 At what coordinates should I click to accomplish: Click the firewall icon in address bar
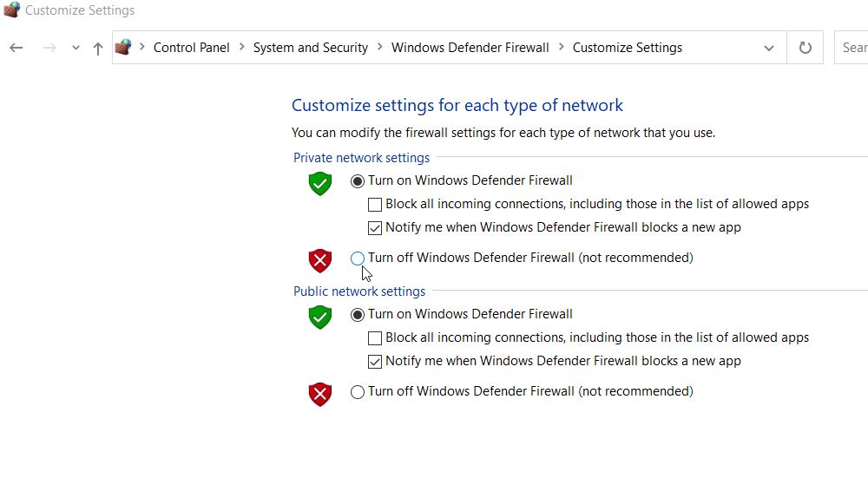point(123,48)
